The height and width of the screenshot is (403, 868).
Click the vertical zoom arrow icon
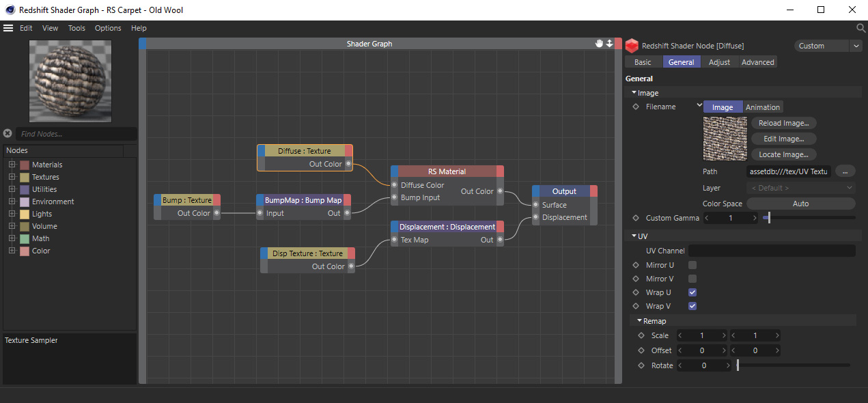pos(609,44)
